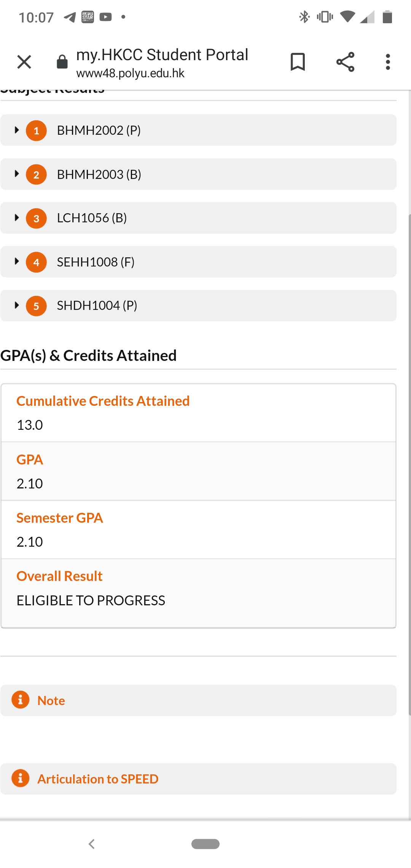Tap the info icon beside Articulation to SPEED
This screenshot has width=411, height=868.
tap(21, 778)
